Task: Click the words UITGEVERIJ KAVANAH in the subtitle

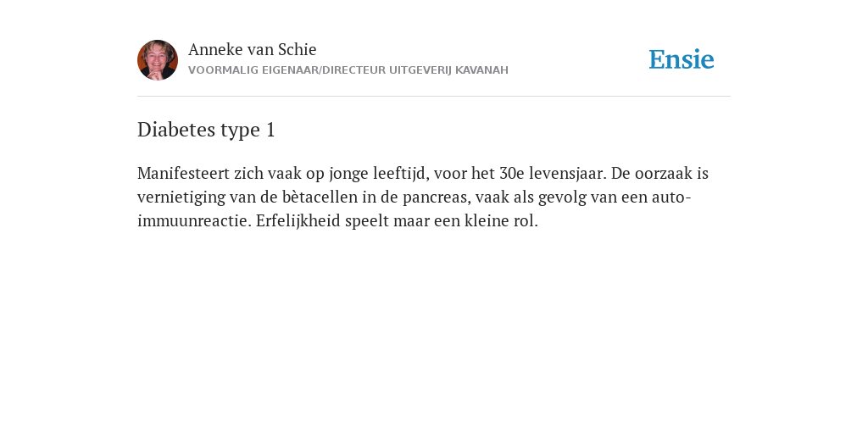Action: point(448,70)
